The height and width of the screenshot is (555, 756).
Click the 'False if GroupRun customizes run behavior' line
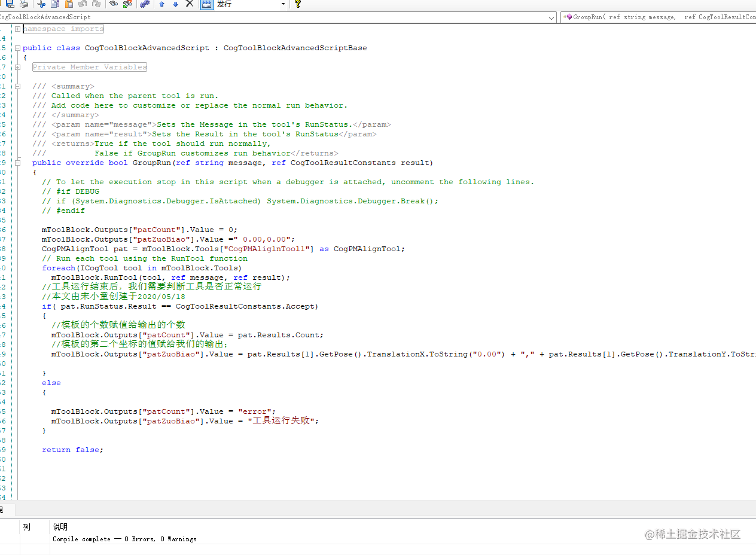point(185,153)
